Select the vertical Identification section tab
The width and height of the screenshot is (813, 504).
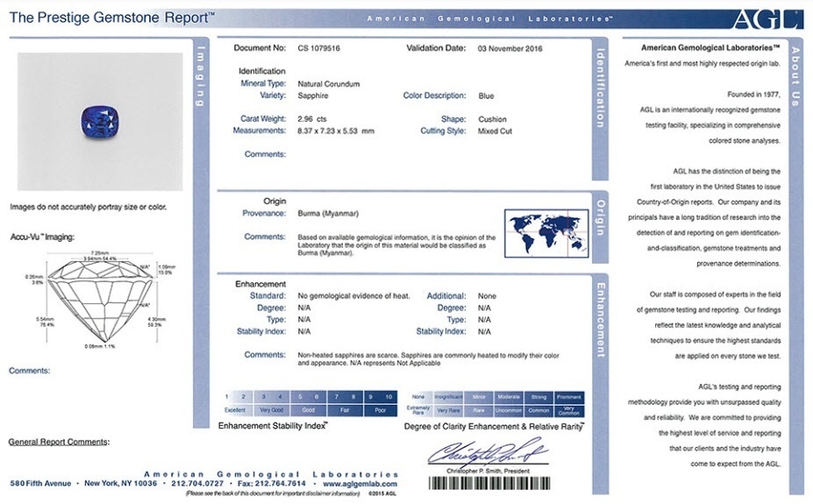tap(601, 88)
